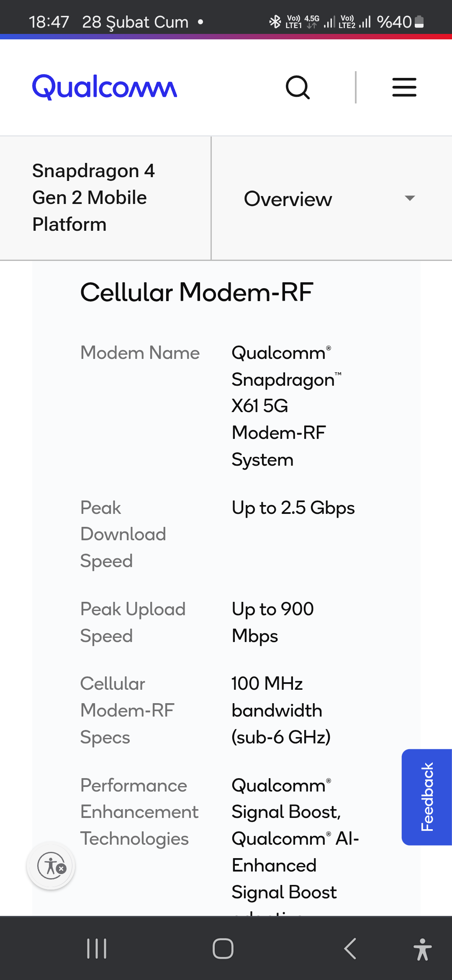This screenshot has width=452, height=980.
Task: Click the Cellular Modem-RF heading
Action: tap(196, 292)
